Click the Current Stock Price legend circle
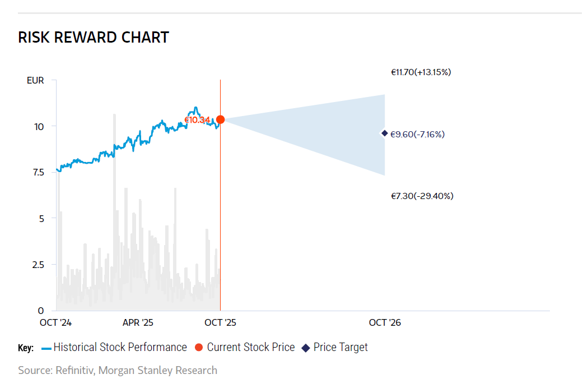The image size is (588, 388). [198, 348]
